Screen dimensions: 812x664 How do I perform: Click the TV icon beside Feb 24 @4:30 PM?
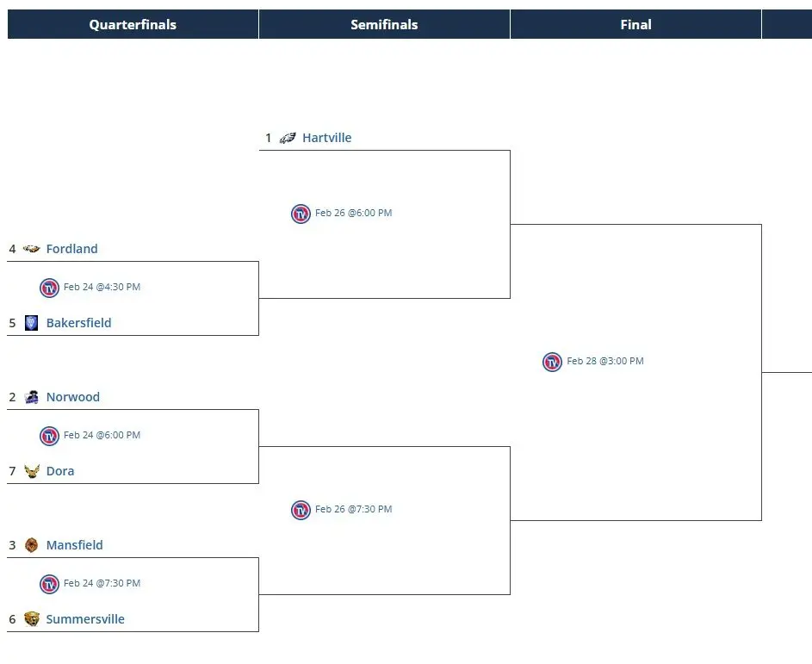(50, 288)
